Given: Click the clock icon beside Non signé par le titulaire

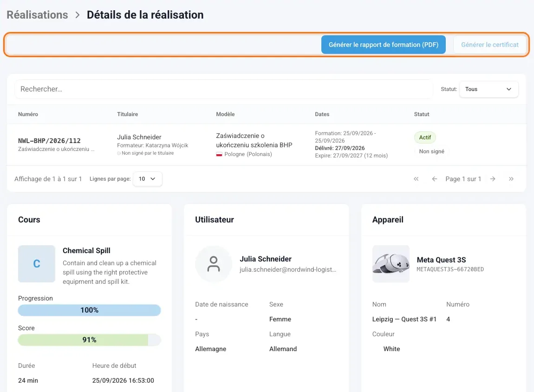Looking at the screenshot, I should point(119,153).
